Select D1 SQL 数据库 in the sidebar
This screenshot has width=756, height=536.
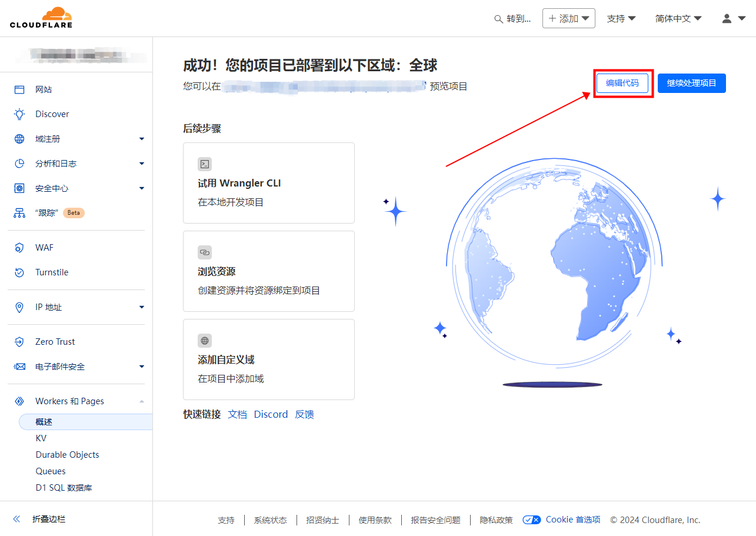click(64, 488)
